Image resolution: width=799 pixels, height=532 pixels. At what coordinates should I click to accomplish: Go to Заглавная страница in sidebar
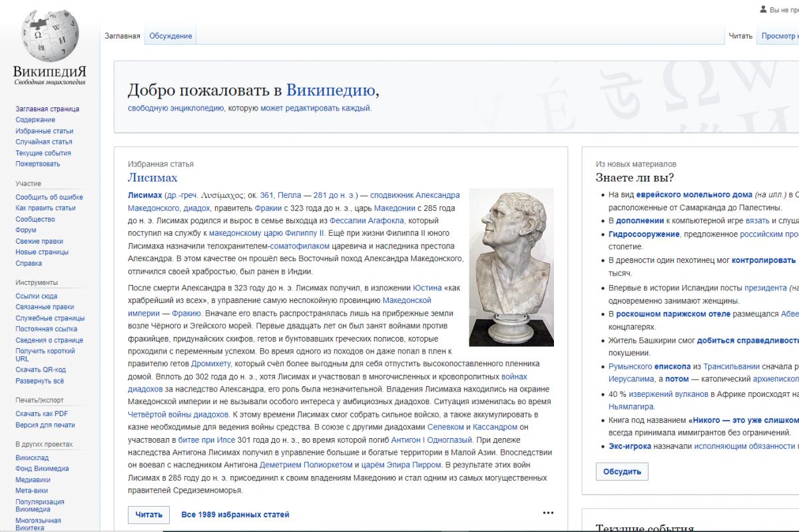47,109
